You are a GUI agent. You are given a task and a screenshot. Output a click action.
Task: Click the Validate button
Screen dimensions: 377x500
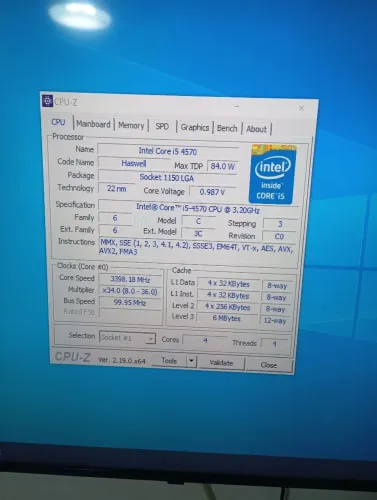click(221, 363)
